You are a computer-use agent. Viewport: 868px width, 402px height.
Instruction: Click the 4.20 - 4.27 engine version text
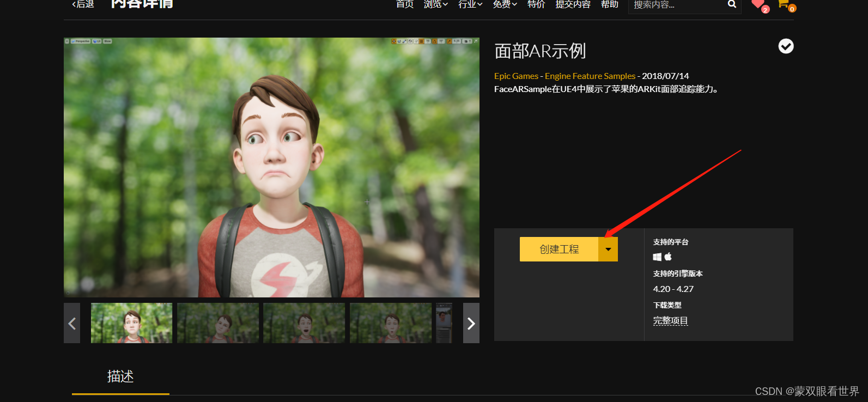[673, 289]
